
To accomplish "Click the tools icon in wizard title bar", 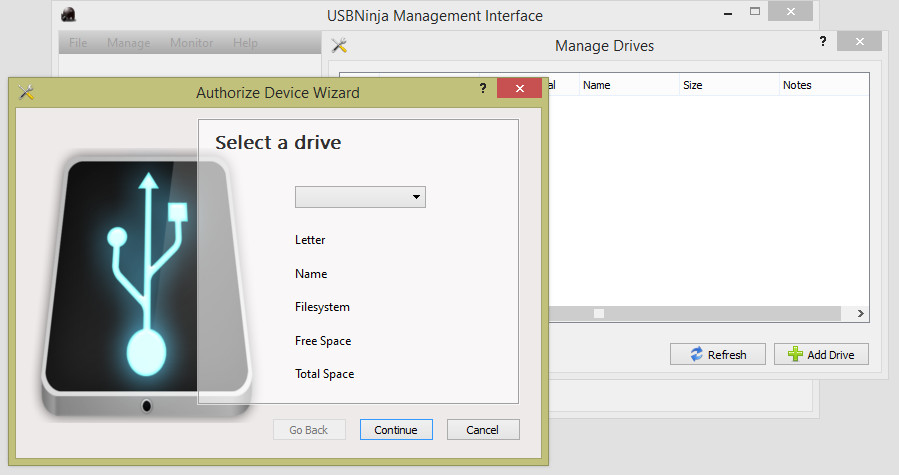I will (25, 92).
